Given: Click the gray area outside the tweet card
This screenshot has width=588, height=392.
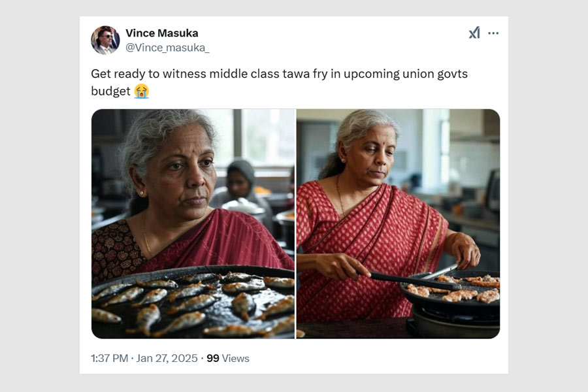Looking at the screenshot, I should (39, 196).
